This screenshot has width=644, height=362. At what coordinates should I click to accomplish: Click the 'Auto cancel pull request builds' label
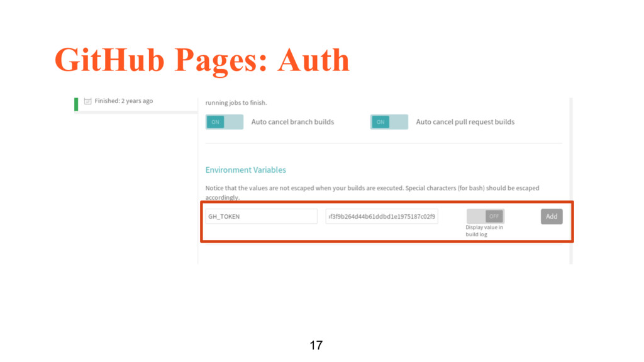point(465,122)
